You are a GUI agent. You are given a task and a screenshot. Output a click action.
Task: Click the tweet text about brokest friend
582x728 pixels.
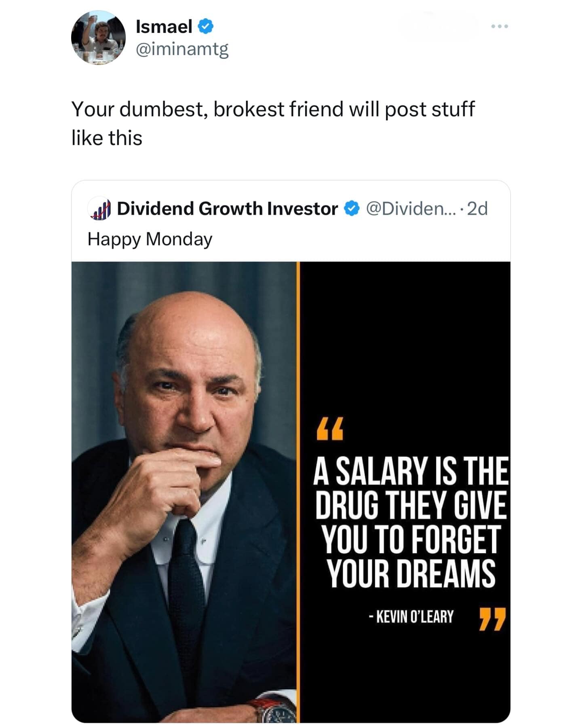271,121
